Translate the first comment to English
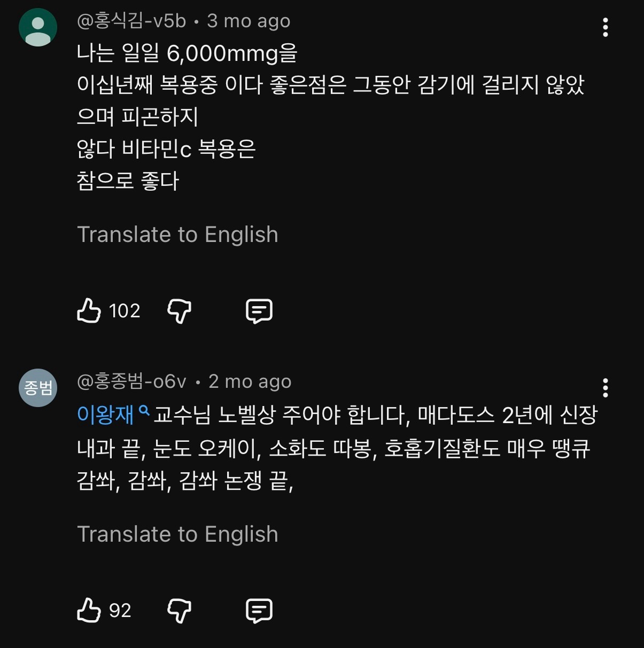This screenshot has width=644, height=648. click(x=177, y=235)
